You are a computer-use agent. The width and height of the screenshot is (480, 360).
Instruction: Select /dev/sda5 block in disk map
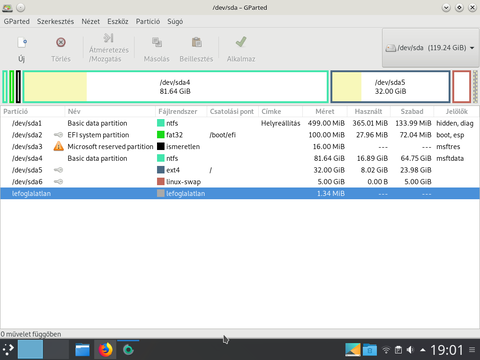click(390, 87)
